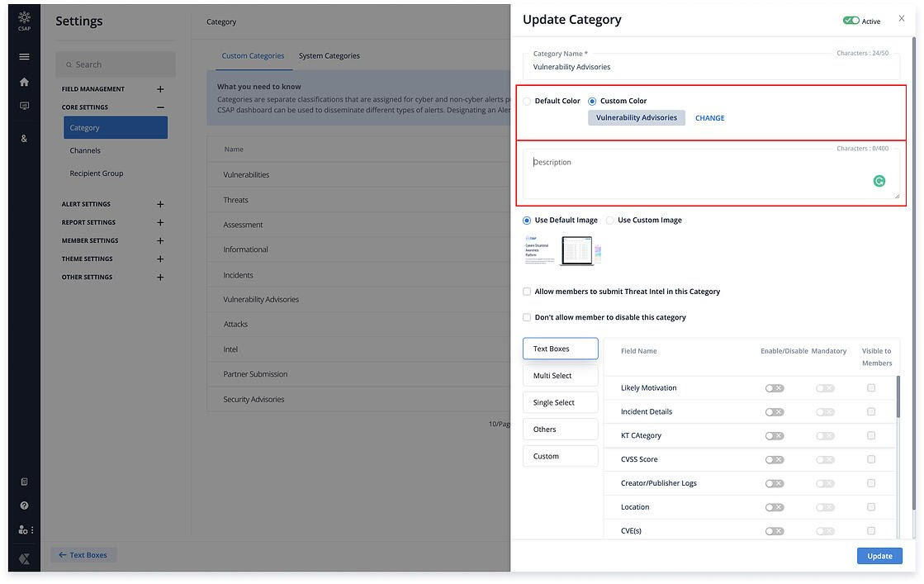
Task: Collapse the Core Settings section
Action: tap(160, 107)
